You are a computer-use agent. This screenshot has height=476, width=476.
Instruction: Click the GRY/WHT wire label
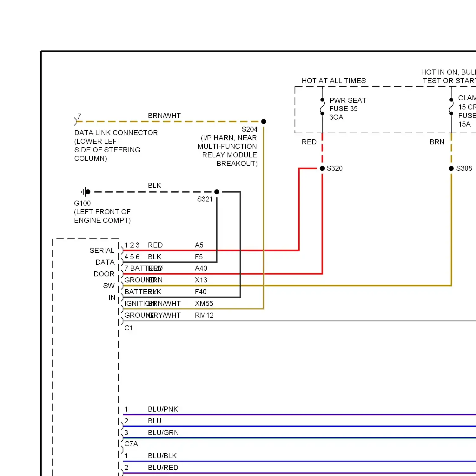165,315
